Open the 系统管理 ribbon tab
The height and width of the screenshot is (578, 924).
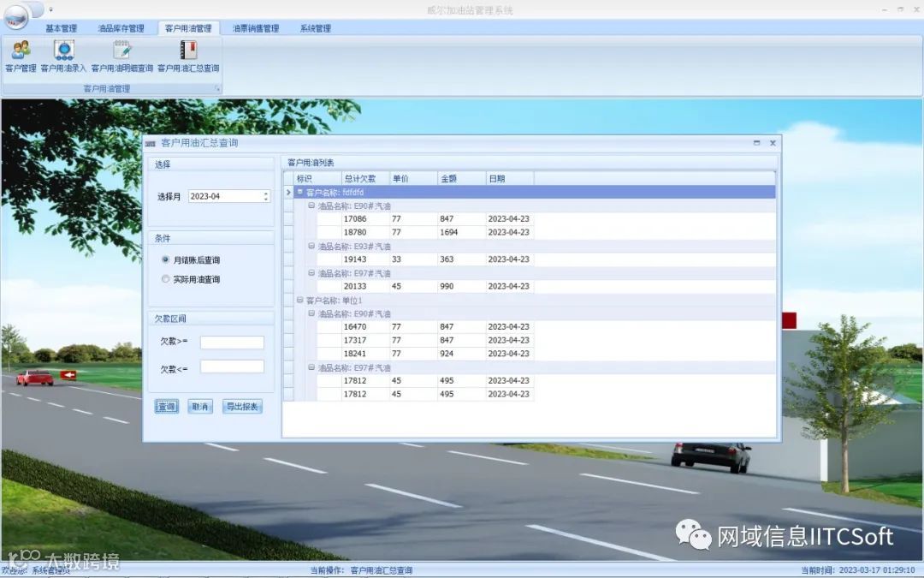coord(315,28)
